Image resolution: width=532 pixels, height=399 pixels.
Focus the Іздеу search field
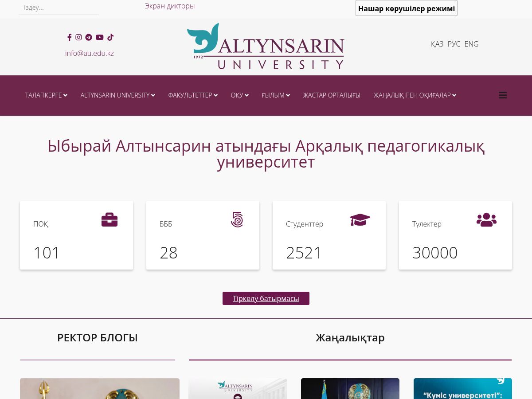(59, 8)
